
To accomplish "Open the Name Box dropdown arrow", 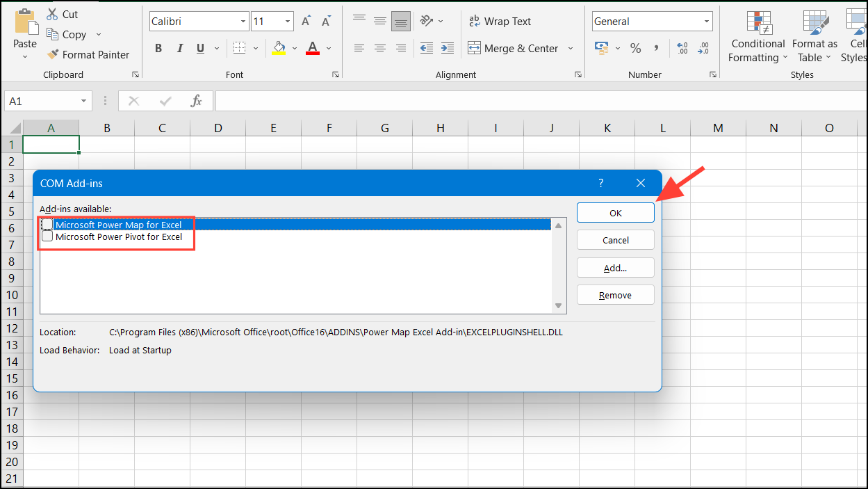I will coord(84,101).
